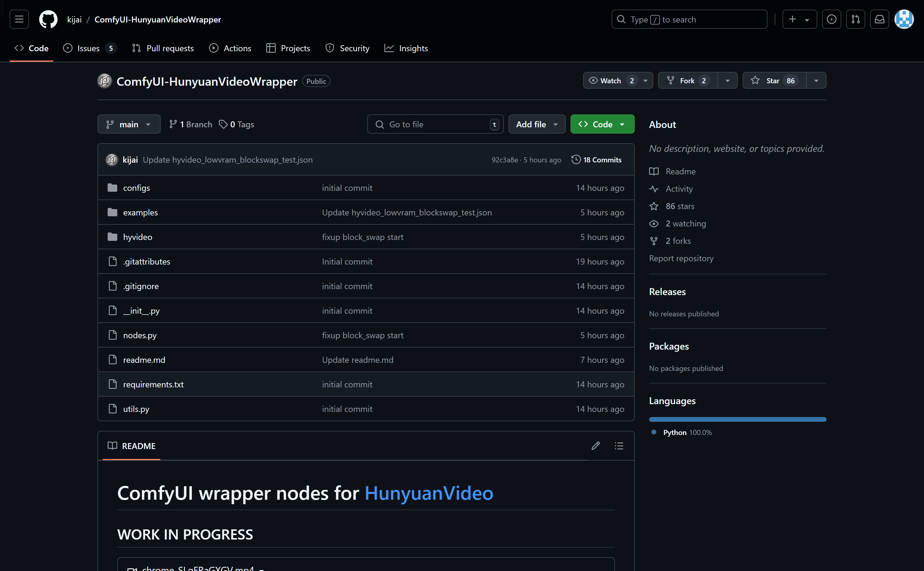Open the 'fixup block_swap start' commit for hyvideo
Image resolution: width=924 pixels, height=571 pixels.
tap(362, 237)
